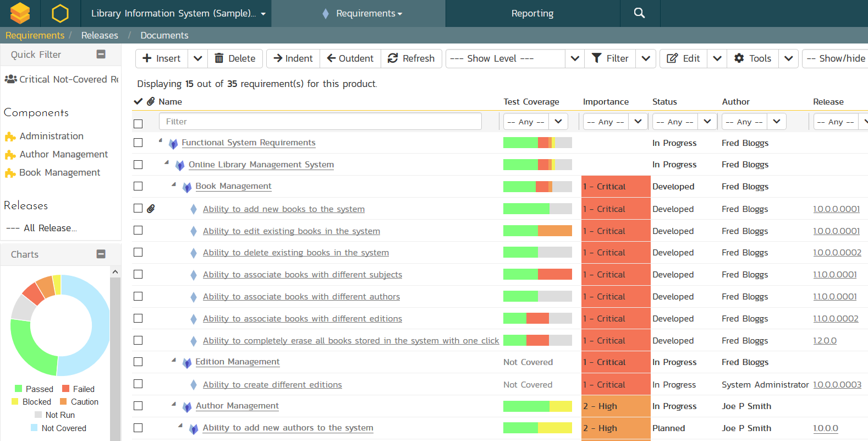Check the Book Management row checkbox
This screenshot has height=441, width=868.
tap(138, 186)
